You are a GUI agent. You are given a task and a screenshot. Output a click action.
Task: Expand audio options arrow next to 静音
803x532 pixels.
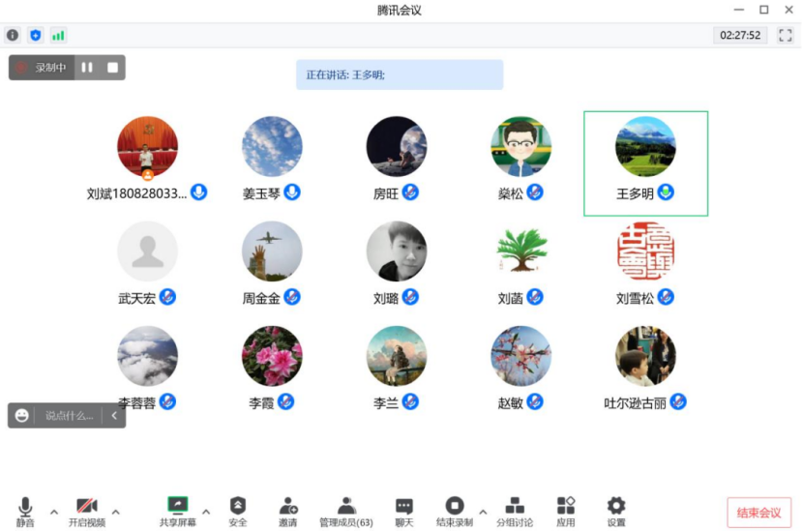coord(54,512)
